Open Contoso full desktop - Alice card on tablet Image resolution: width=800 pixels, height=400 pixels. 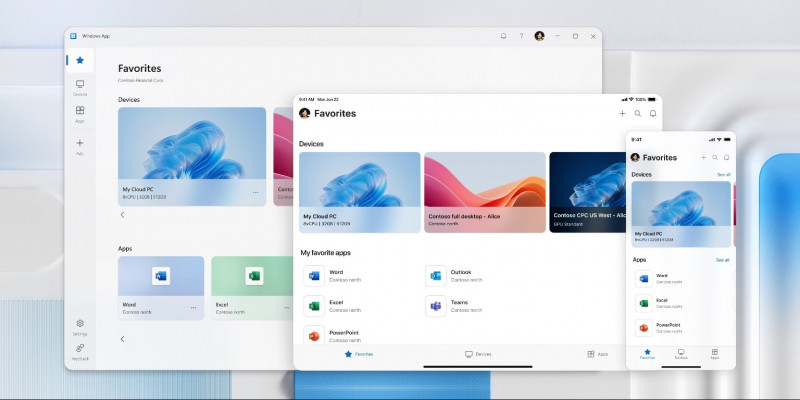tap(485, 192)
